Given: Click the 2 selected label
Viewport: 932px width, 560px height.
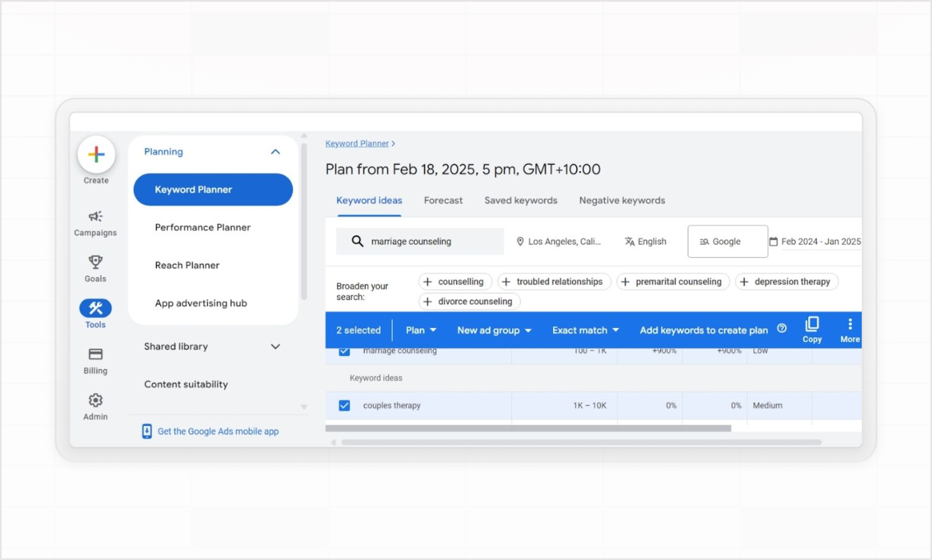Looking at the screenshot, I should tap(359, 330).
